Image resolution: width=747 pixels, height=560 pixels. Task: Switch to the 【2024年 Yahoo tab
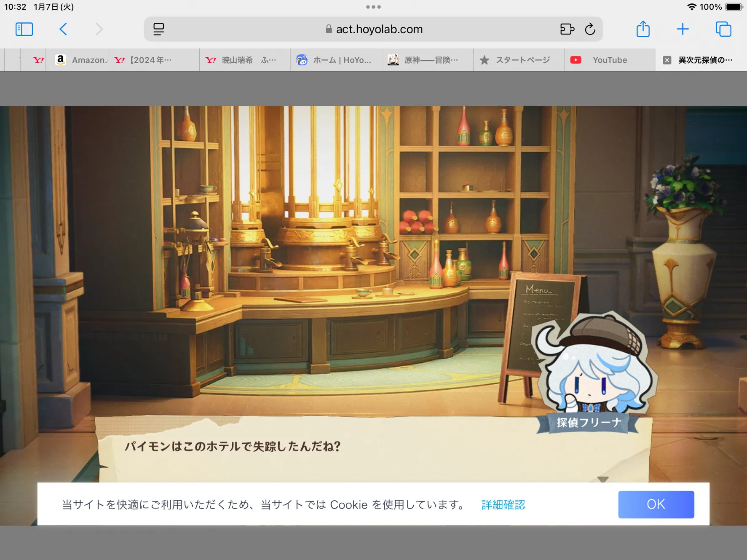[154, 60]
